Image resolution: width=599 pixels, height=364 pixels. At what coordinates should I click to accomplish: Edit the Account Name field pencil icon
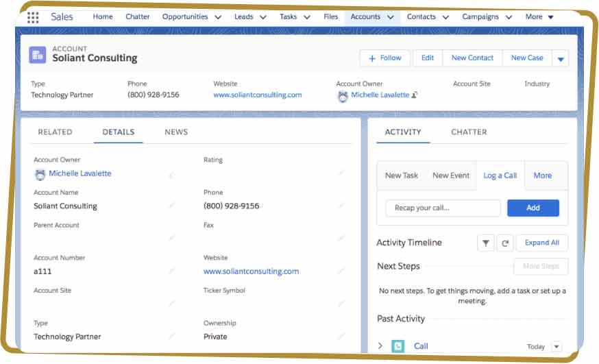click(171, 206)
